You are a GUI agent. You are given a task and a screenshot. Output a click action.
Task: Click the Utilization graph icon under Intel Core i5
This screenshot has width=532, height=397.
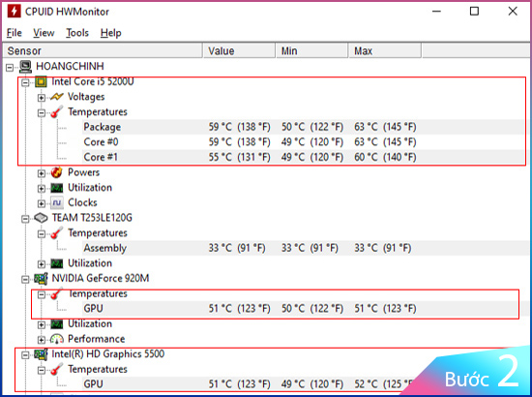point(57,188)
